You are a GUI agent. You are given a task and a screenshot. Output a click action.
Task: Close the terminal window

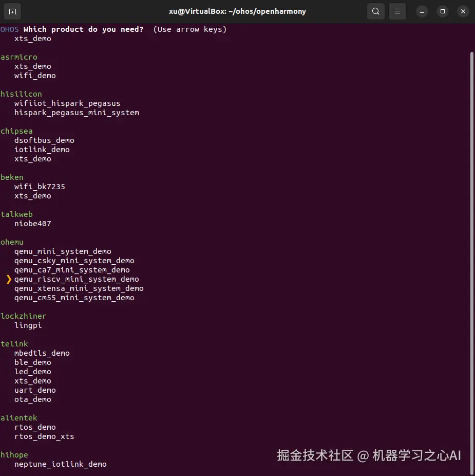pos(463,11)
